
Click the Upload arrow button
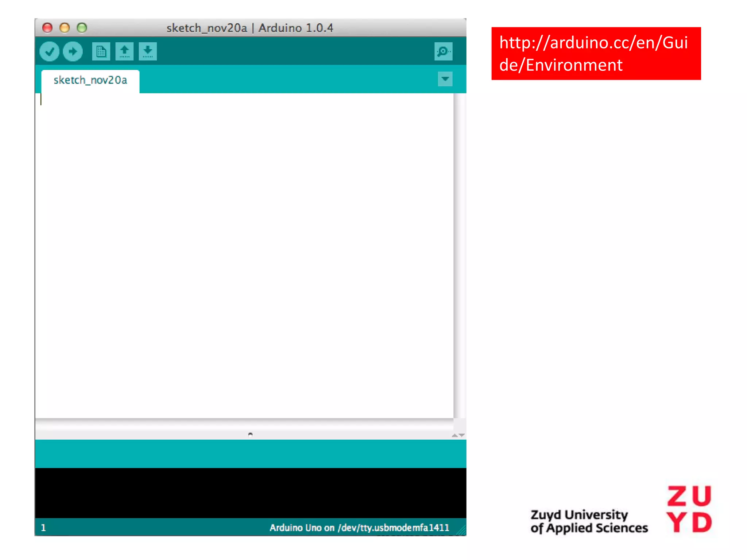pyautogui.click(x=73, y=51)
